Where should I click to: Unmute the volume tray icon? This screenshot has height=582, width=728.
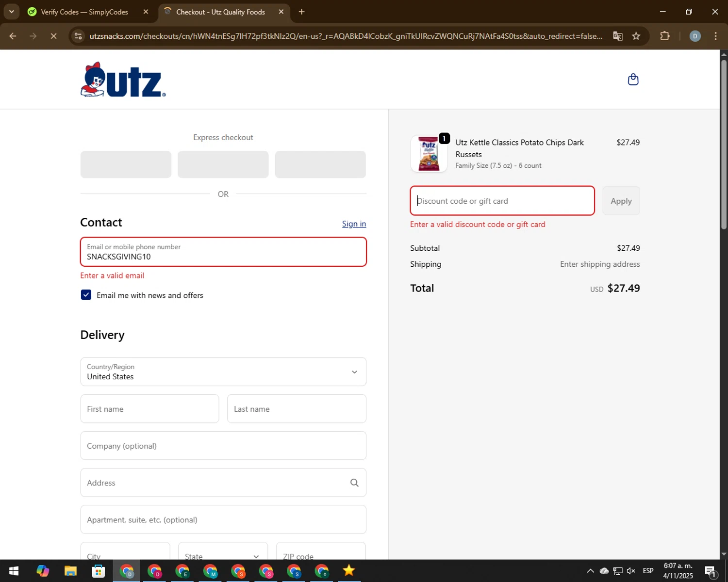[x=631, y=571]
